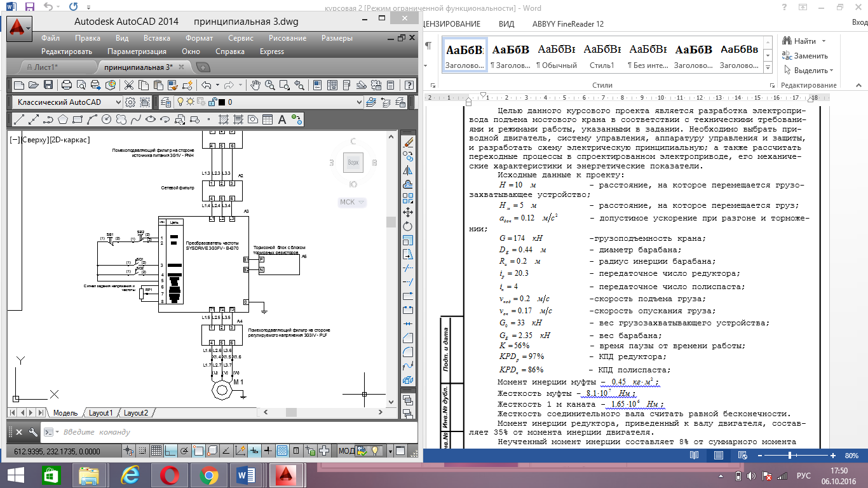Select the Polygon draw tool
The image size is (868, 488).
click(x=63, y=119)
